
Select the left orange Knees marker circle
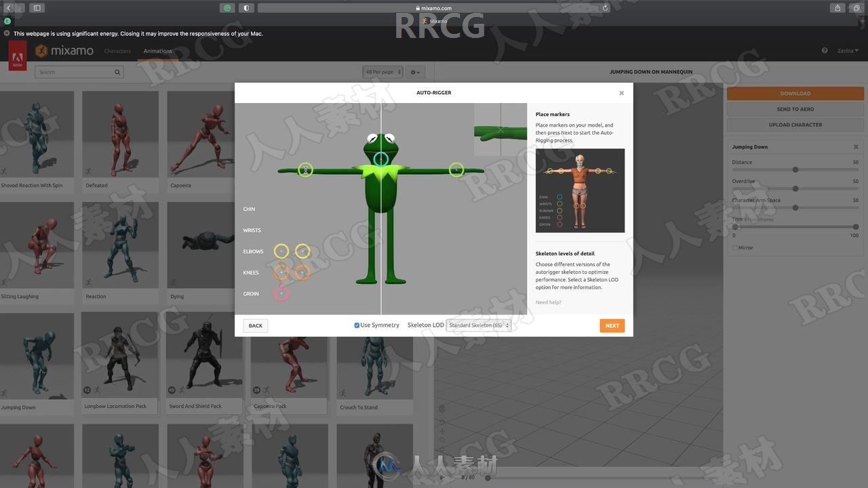click(281, 272)
